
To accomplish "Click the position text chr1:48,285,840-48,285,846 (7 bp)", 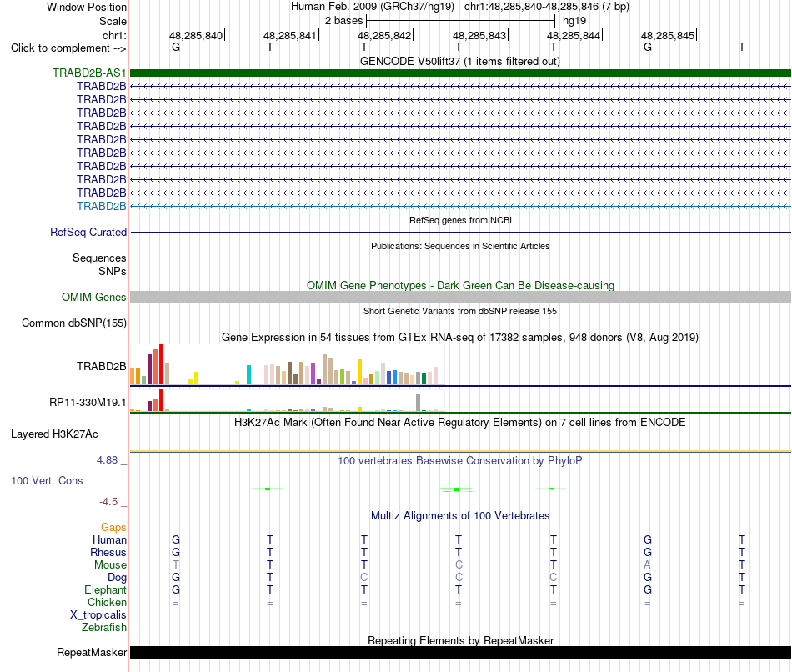I will pos(547,7).
